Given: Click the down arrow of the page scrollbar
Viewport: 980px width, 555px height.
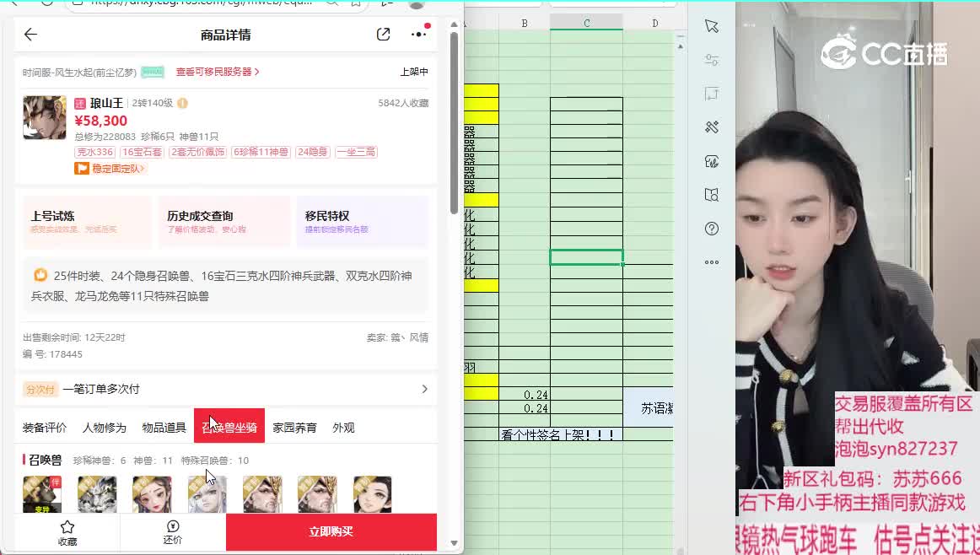Looking at the screenshot, I should click(x=455, y=543).
